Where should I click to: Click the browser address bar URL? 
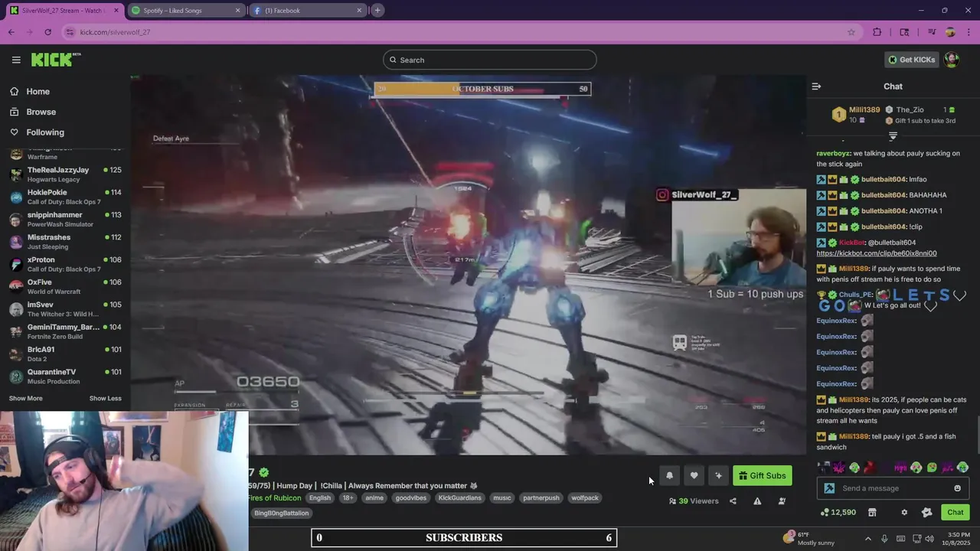(115, 32)
